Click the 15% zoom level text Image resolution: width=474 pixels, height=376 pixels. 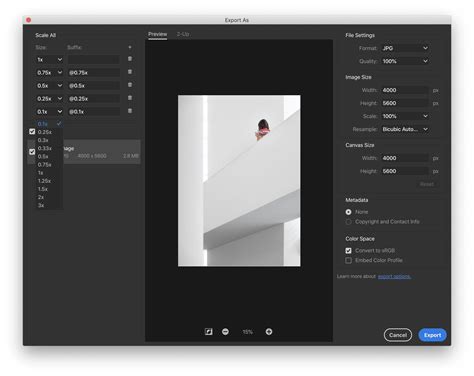247,332
